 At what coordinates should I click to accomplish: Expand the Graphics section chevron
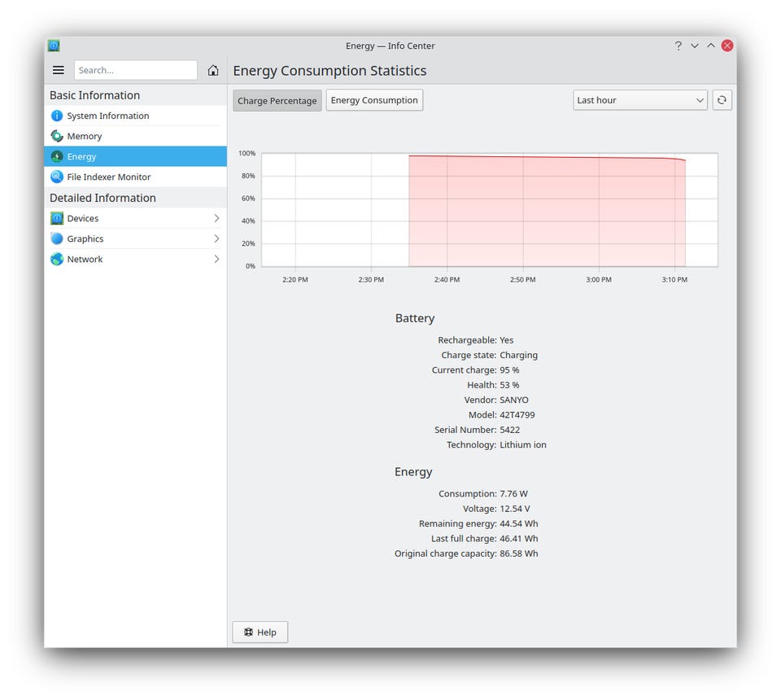(x=216, y=238)
